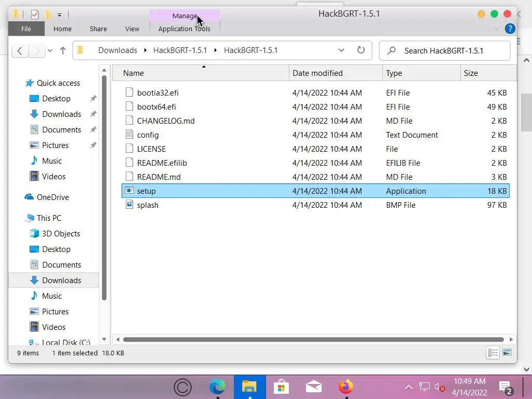Image resolution: width=532 pixels, height=399 pixels.
Task: Open pinned Desktop under Quick access
Action: click(x=56, y=99)
